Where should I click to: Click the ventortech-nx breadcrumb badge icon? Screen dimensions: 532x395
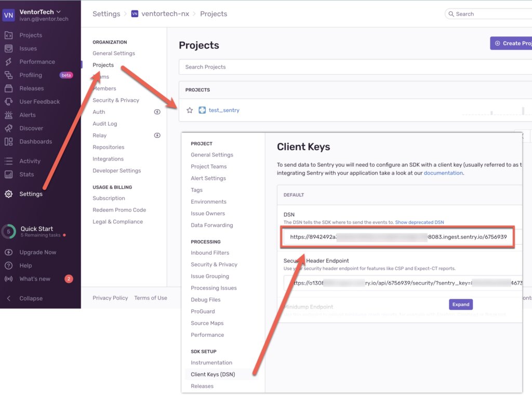(x=135, y=14)
